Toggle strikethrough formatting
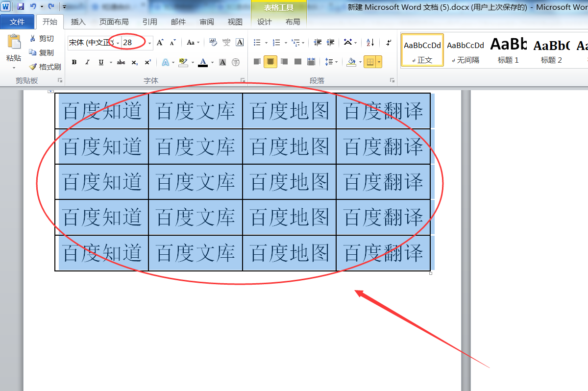 pos(121,62)
